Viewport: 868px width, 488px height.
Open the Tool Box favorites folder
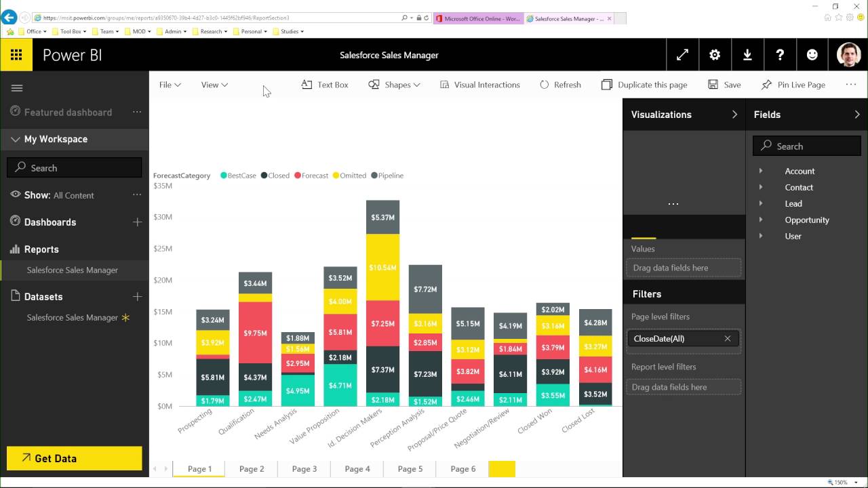(x=71, y=31)
